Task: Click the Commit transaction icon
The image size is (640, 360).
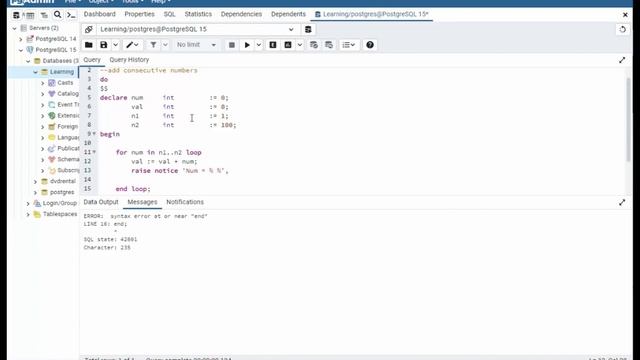Action: point(313,45)
